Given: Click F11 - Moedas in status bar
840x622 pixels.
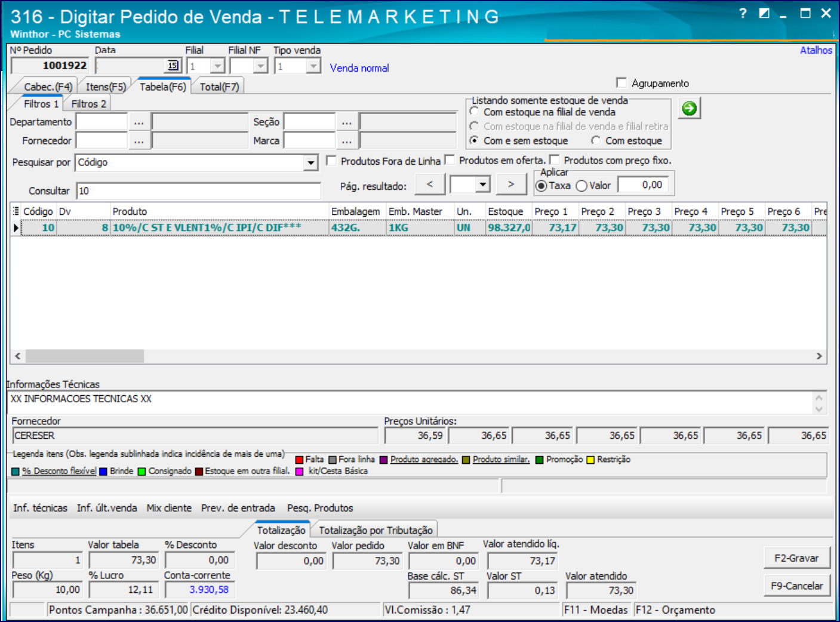Looking at the screenshot, I should click(596, 609).
